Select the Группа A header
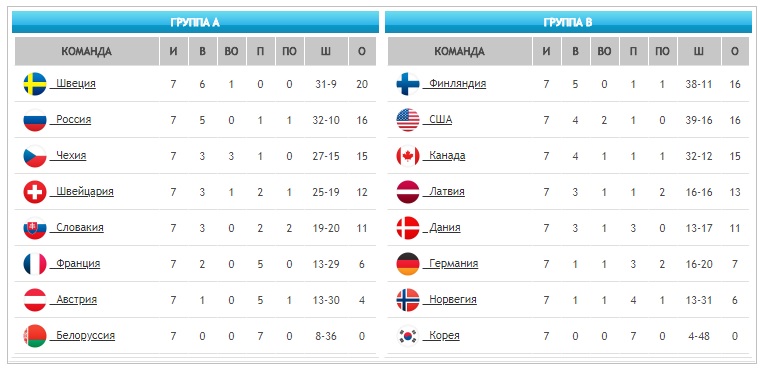769x374 pixels. click(x=195, y=22)
